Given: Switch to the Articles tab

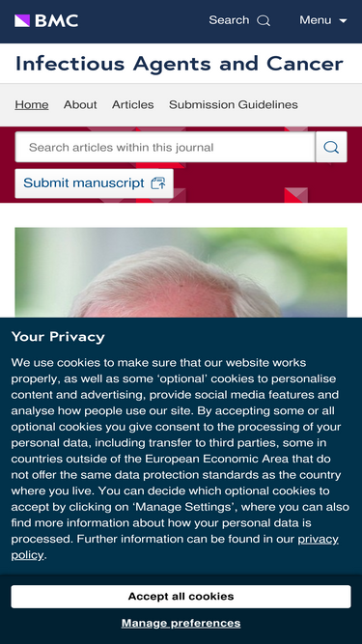Looking at the screenshot, I should [x=133, y=104].
